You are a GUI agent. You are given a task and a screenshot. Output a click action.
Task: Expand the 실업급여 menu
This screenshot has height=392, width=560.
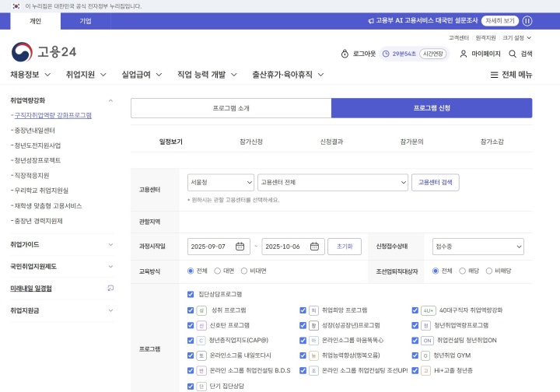click(142, 75)
